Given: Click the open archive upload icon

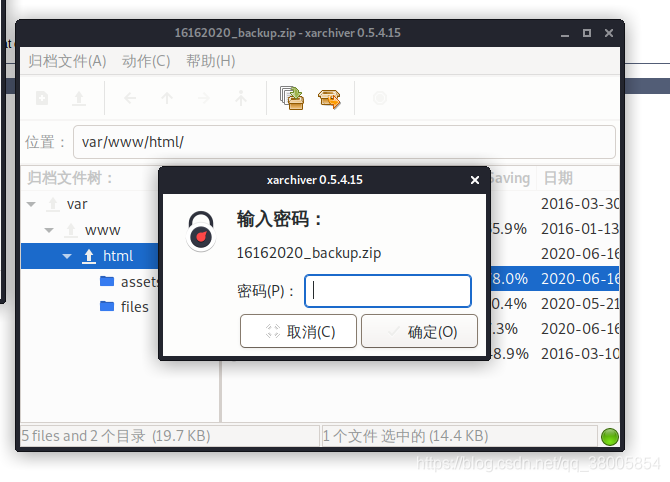Looking at the screenshot, I should pos(79,99).
